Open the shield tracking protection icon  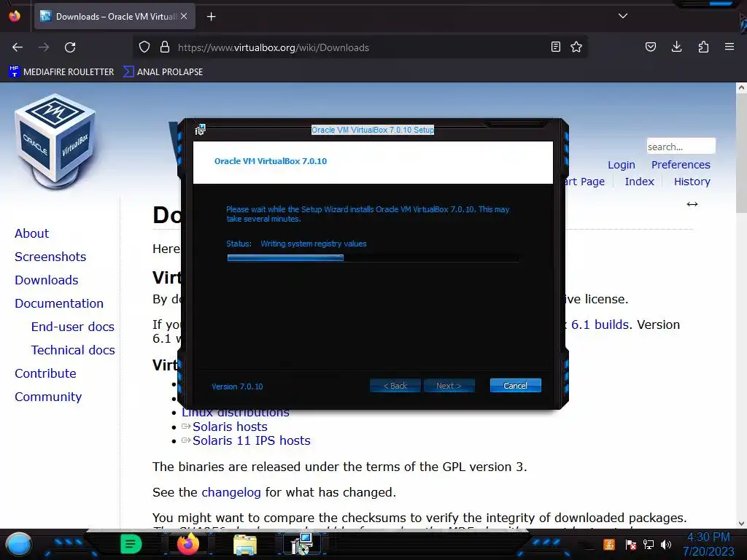(x=144, y=47)
